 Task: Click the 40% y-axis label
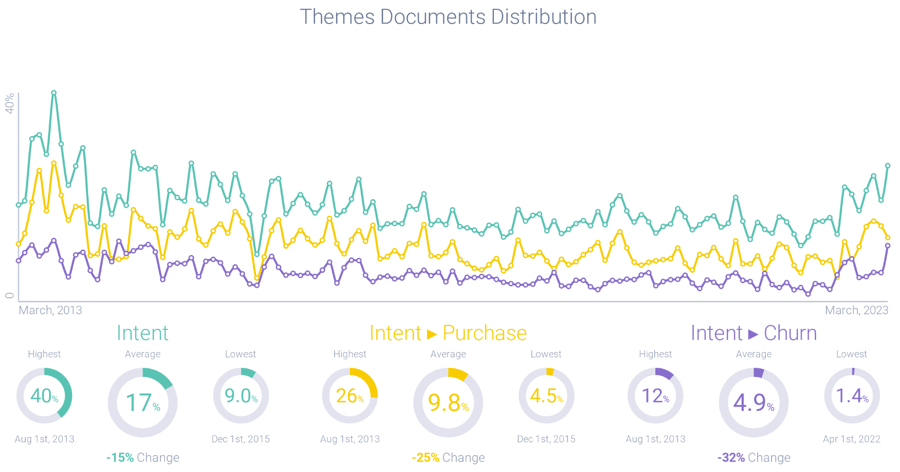point(10,103)
